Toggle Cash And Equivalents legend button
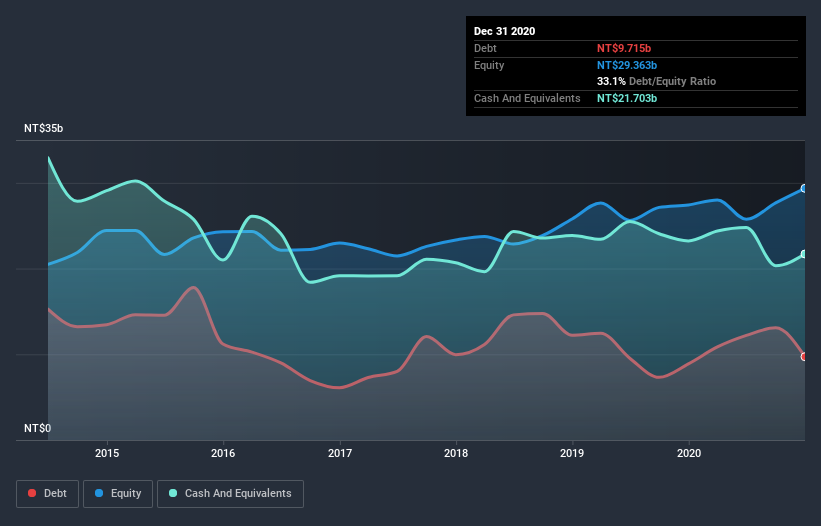The width and height of the screenshot is (821, 526). [230, 494]
